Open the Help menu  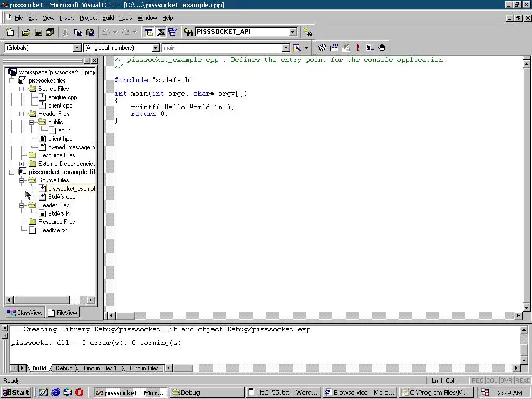pos(168,18)
